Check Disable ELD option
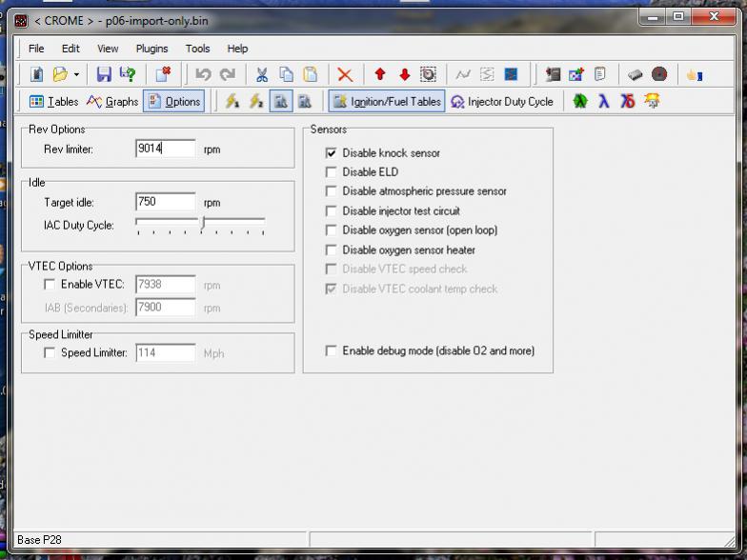The image size is (747, 560). tap(331, 171)
